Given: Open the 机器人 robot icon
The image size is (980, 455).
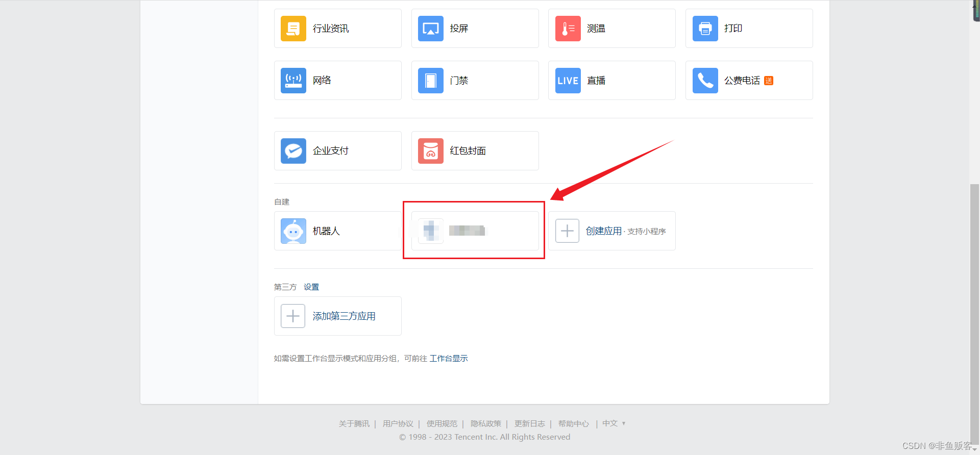Looking at the screenshot, I should pos(293,231).
